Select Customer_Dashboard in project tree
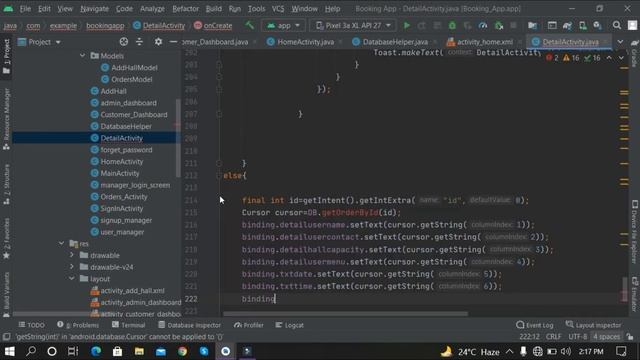The image size is (640, 360). tap(133, 115)
